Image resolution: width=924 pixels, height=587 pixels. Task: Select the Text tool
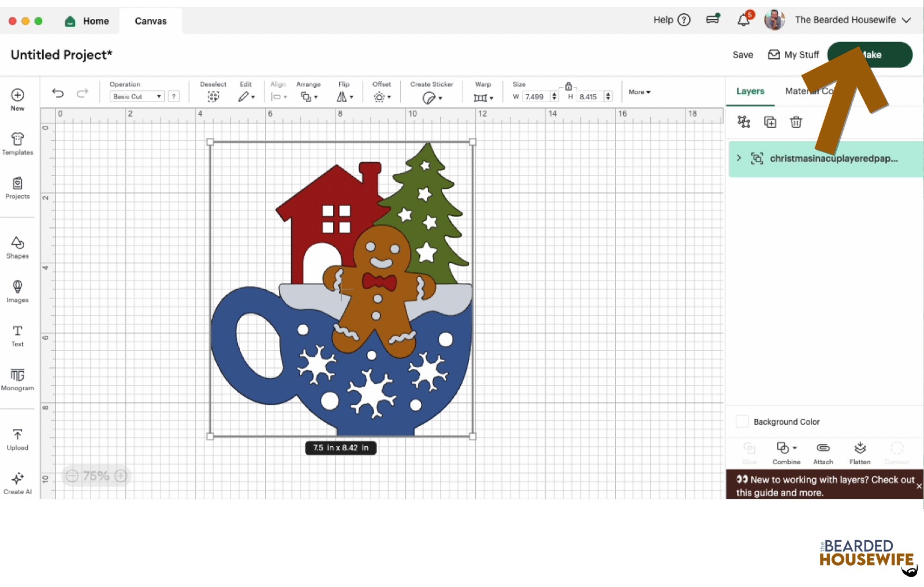[x=17, y=335]
